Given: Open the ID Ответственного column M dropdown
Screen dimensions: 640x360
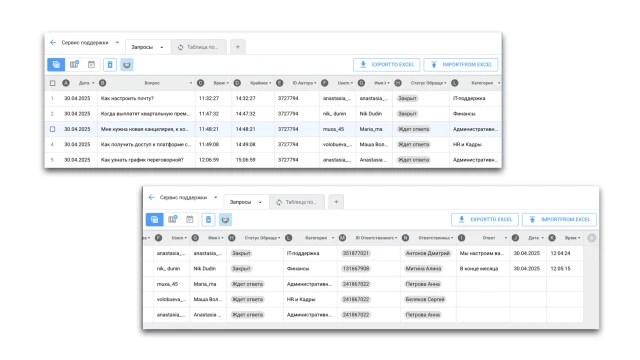Looking at the screenshot, I should [396, 238].
